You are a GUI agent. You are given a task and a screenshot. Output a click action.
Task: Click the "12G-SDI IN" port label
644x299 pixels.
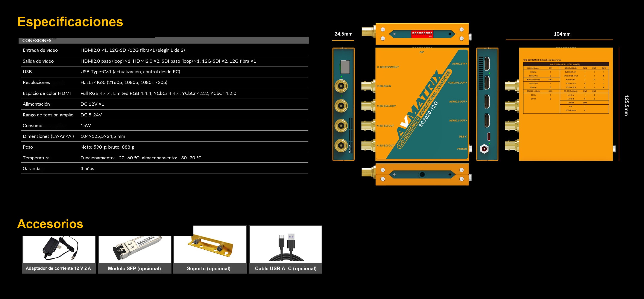pyautogui.click(x=384, y=86)
